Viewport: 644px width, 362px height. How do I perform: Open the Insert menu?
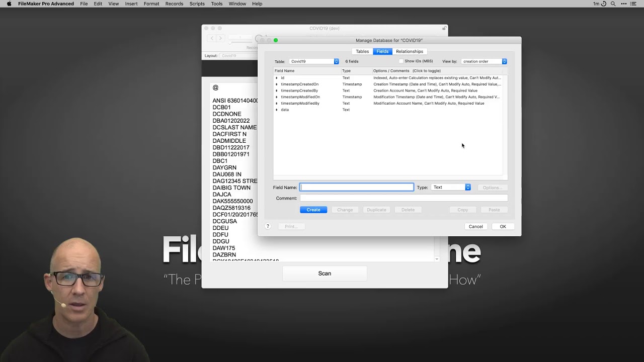pos(131,4)
